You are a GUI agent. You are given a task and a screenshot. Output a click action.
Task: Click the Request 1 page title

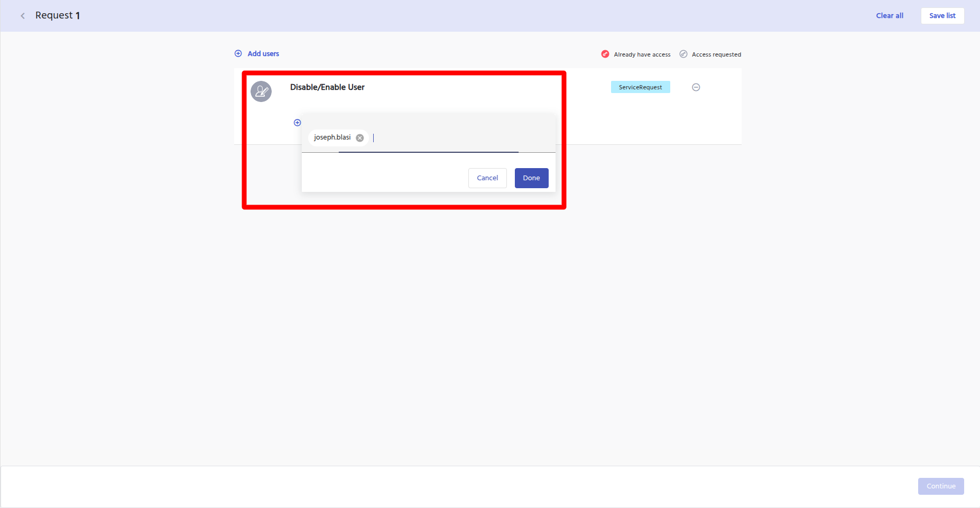(58, 15)
